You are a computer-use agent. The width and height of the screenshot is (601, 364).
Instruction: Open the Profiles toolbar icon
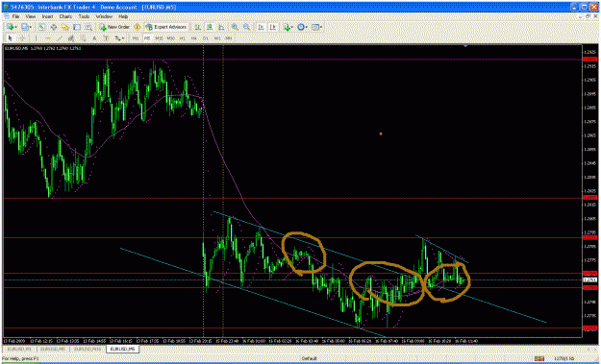25,27
